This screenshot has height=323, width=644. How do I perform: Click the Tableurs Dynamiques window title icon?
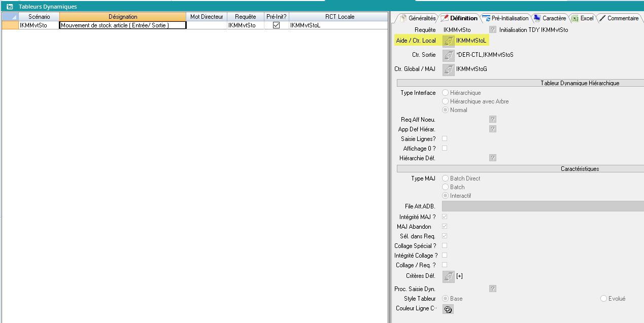(10, 7)
